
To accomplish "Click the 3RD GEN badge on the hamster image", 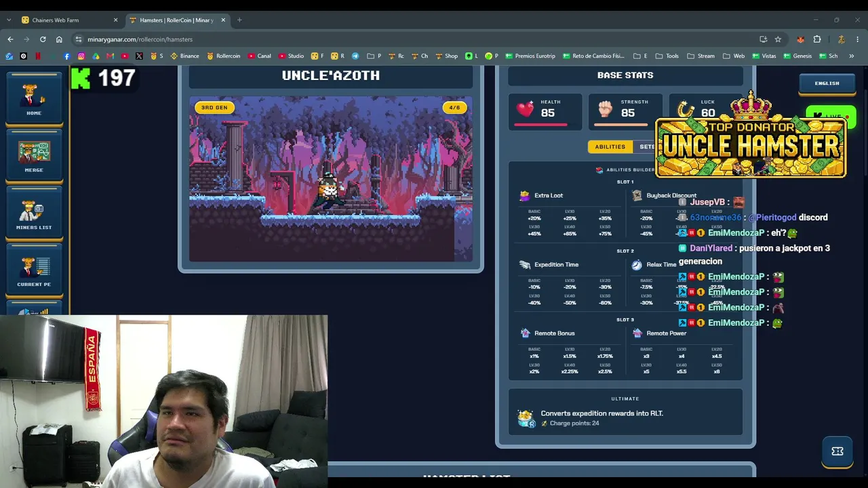I will (214, 108).
